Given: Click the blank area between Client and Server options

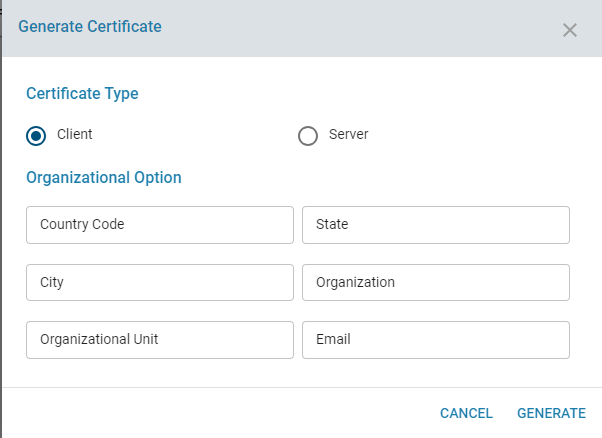Looking at the screenshot, I should pyautogui.click(x=200, y=135).
